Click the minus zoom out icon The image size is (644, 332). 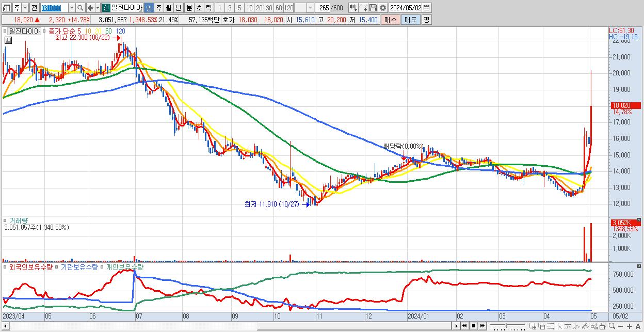(x=620, y=326)
